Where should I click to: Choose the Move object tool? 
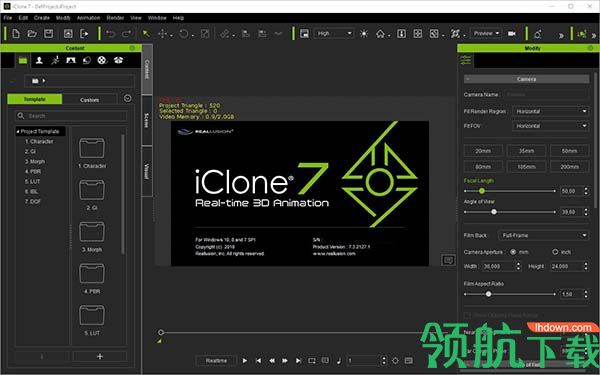(x=162, y=34)
